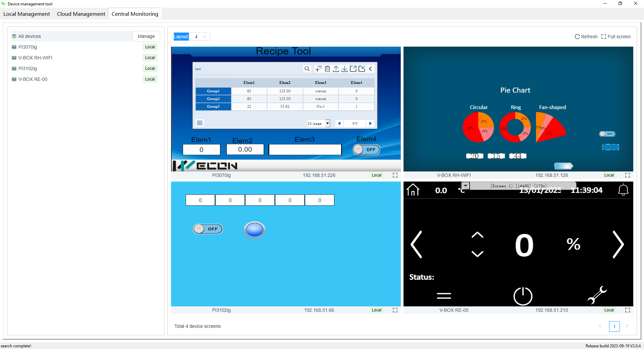Click the large left arrow on V-BOX RE-00
This screenshot has width=644, height=349.
point(416,244)
